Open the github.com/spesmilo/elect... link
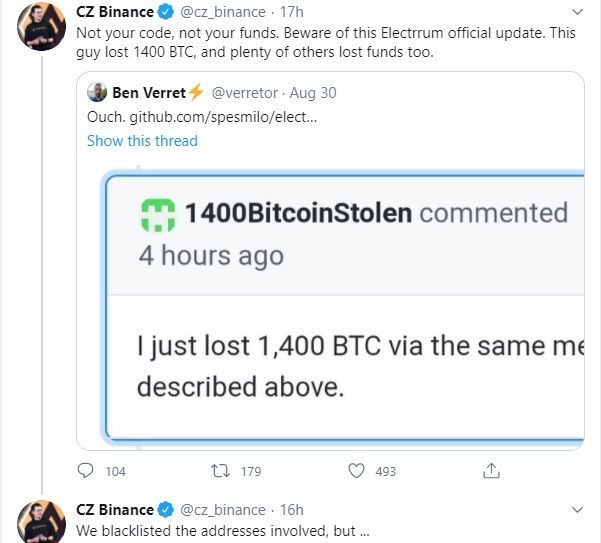Viewport: 601px width, 543px height. [223, 117]
